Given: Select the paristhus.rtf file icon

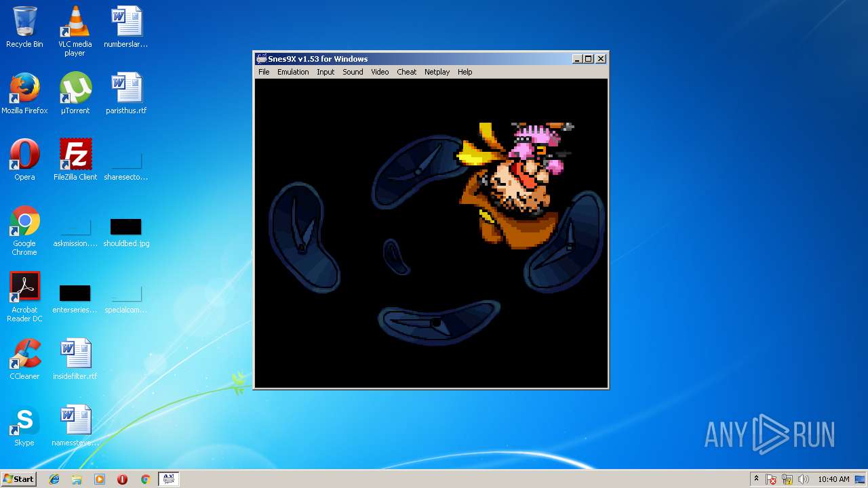Looking at the screenshot, I should point(126,94).
